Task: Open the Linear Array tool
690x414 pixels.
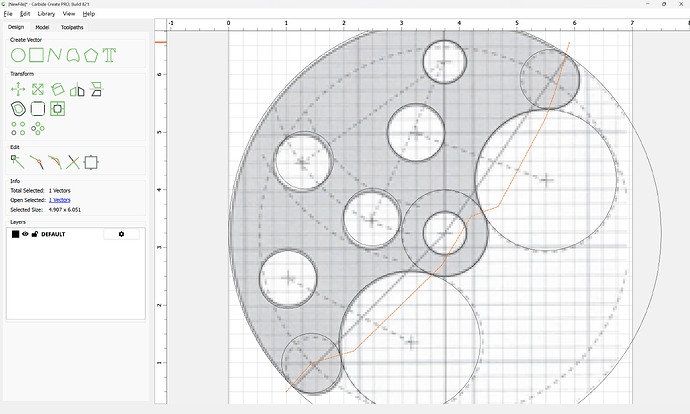Action: point(18,128)
